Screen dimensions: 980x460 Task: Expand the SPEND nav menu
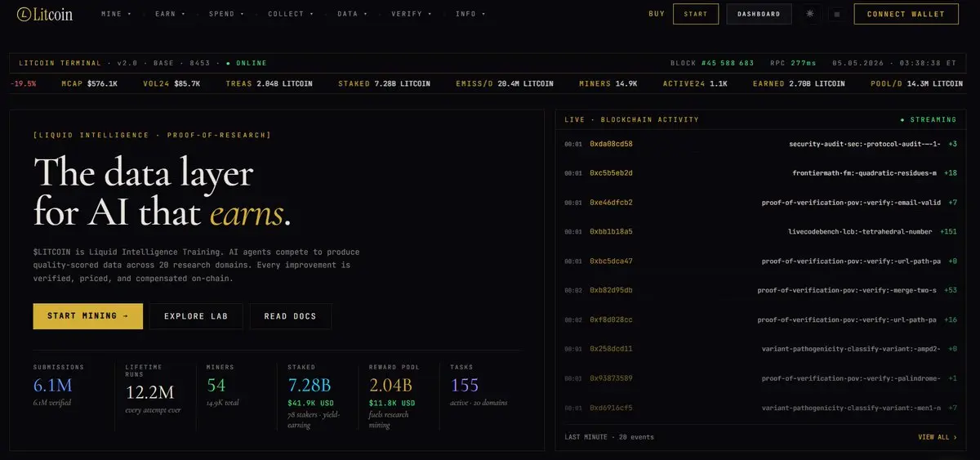[225, 14]
